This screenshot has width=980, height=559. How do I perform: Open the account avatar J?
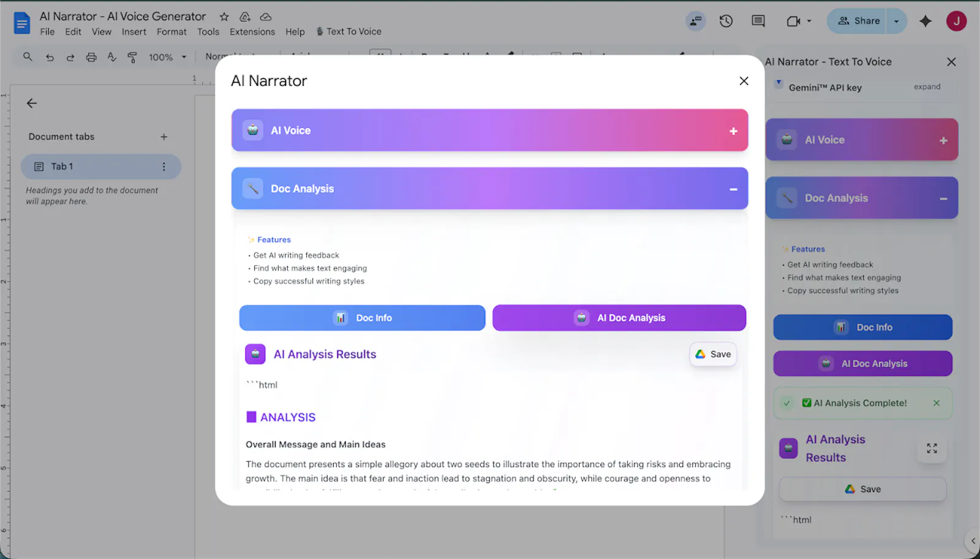click(956, 21)
